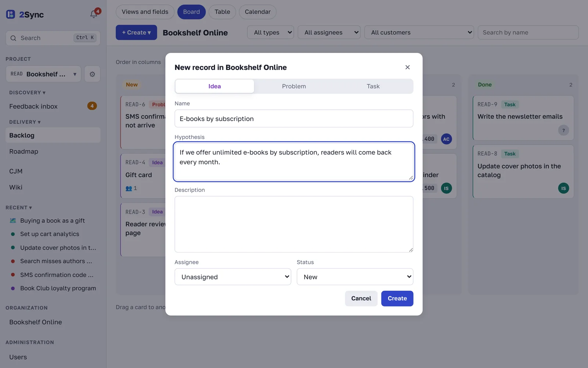The height and width of the screenshot is (368, 588).
Task: Collapse the Recent section
Action: 19,208
